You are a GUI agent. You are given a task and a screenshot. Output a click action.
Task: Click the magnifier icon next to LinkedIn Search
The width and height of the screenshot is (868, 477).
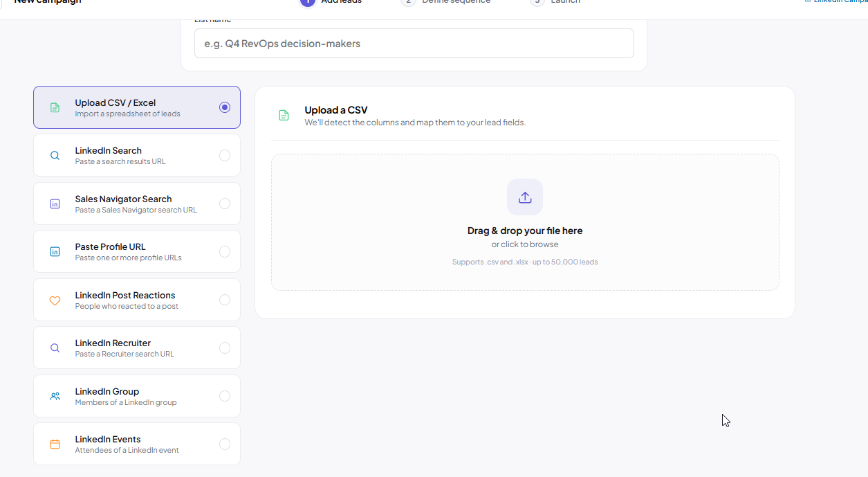click(x=55, y=156)
